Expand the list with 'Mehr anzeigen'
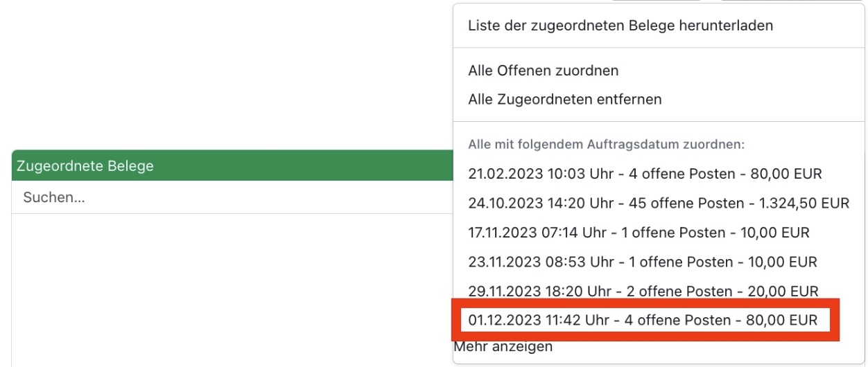Viewport: 868px width, 367px height. pos(503,346)
